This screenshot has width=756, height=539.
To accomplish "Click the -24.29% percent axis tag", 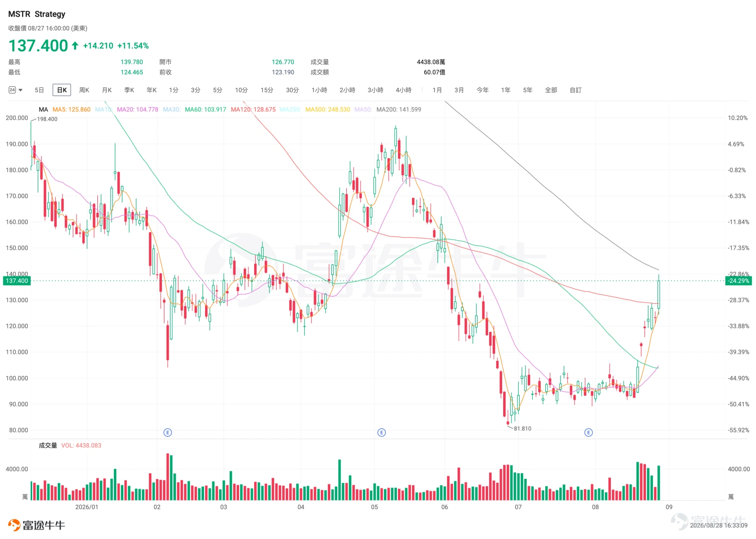I will [738, 281].
